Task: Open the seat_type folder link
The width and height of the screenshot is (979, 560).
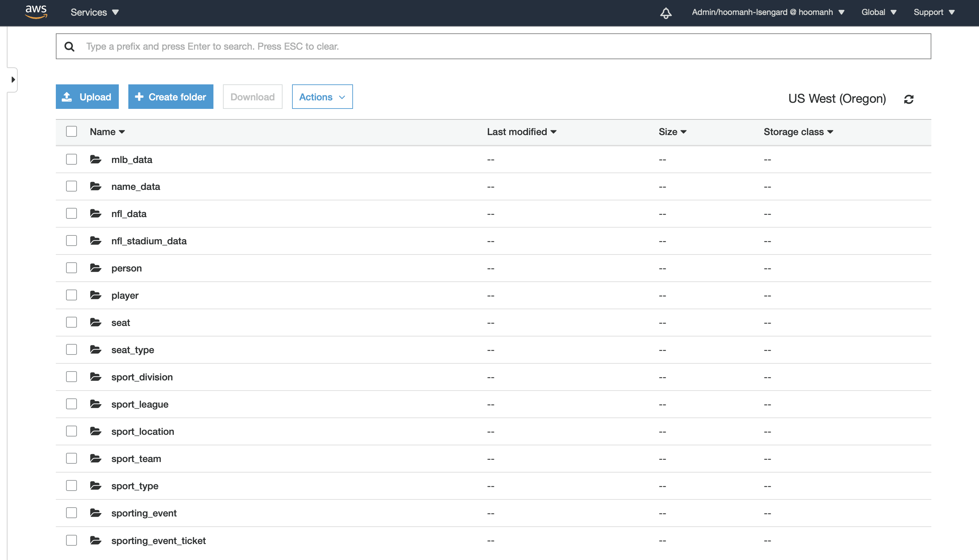Action: click(x=133, y=350)
